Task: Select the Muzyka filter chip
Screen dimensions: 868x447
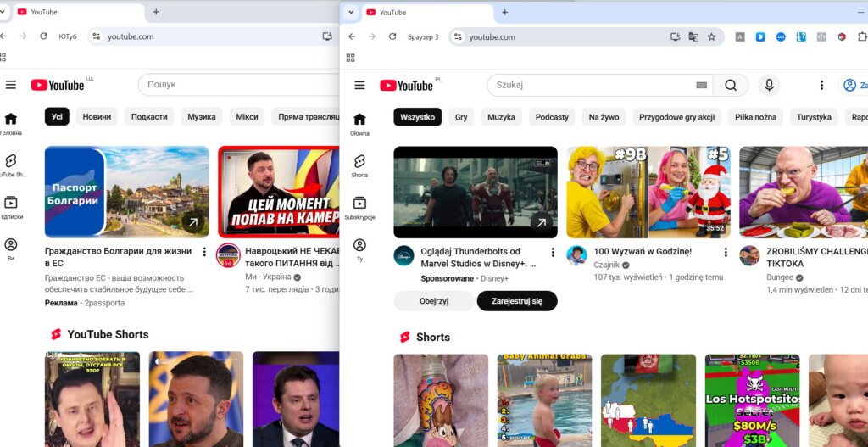Action: 501,117
